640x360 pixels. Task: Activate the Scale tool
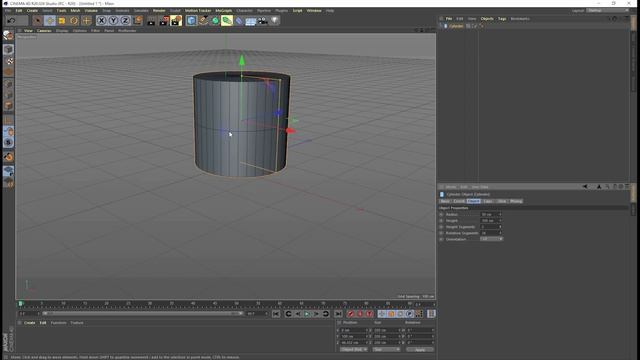coord(62,20)
